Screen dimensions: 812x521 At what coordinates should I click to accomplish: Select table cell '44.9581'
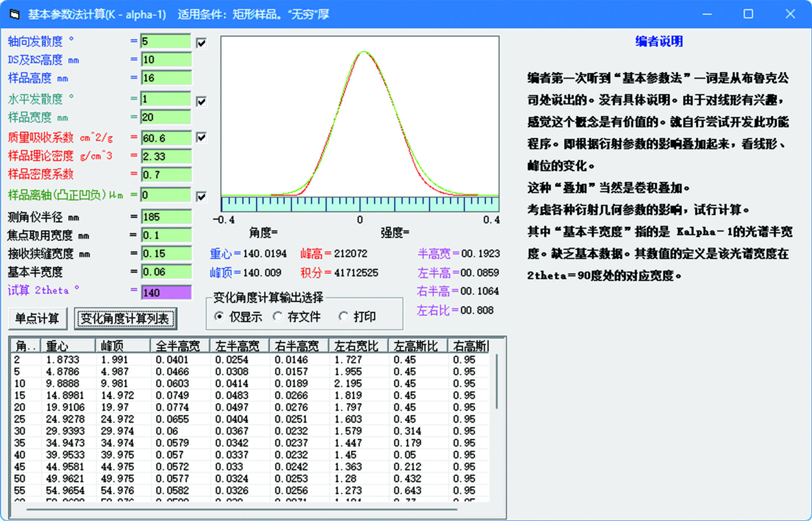[65, 466]
